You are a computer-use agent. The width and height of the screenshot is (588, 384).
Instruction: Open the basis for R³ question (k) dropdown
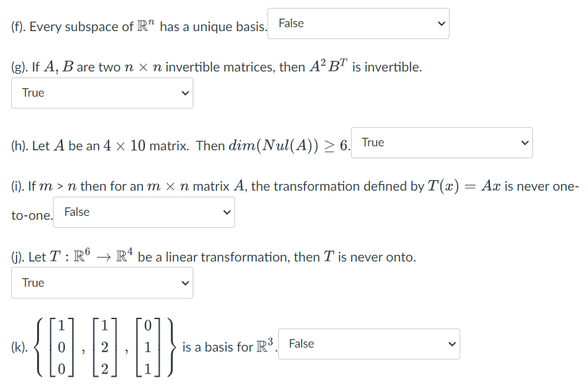coord(368,344)
